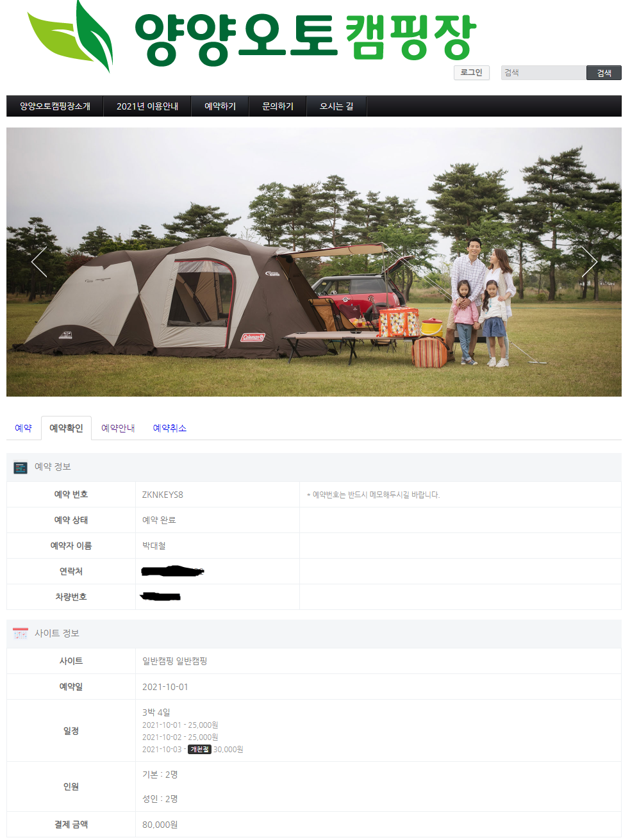Open 2021년 이용안내 menu item

click(147, 106)
